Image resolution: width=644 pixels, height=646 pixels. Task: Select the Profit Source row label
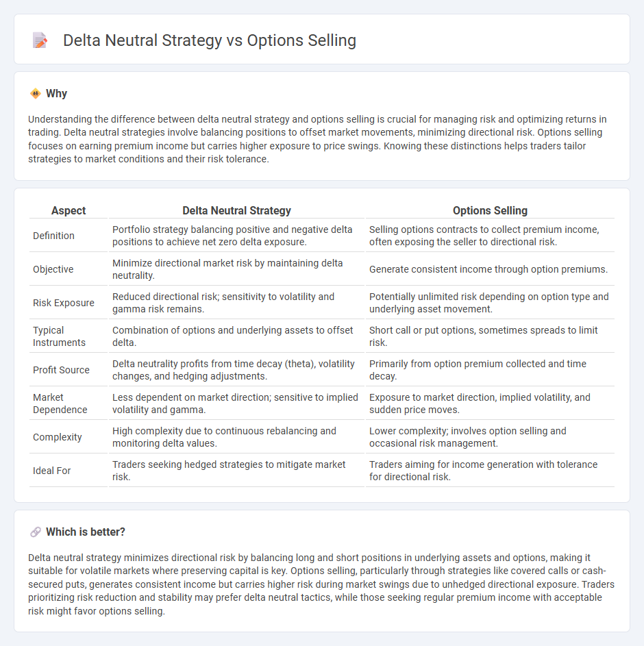click(x=61, y=370)
